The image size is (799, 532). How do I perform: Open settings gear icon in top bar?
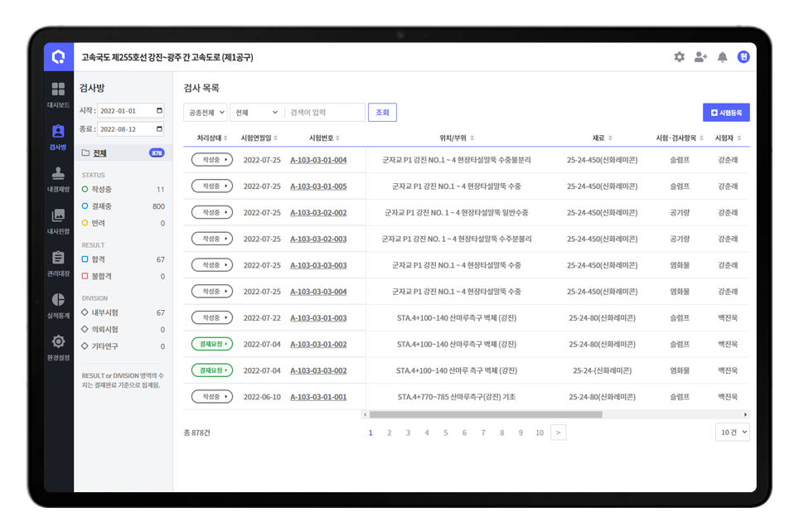(x=679, y=57)
